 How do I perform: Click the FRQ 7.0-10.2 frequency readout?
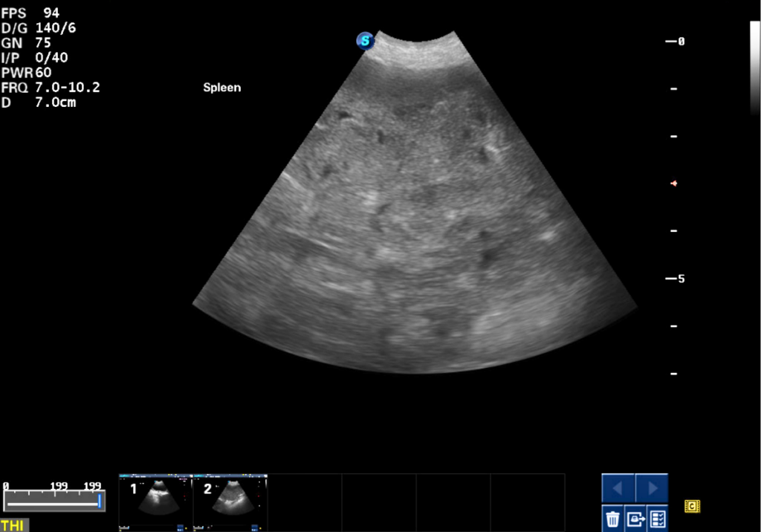51,88
